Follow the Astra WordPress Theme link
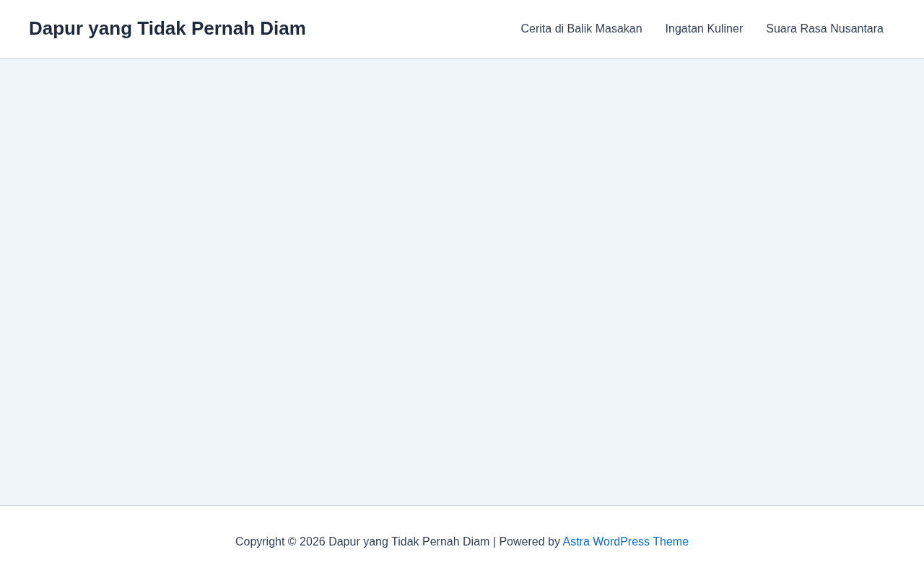This screenshot has height=578, width=924. (x=626, y=542)
